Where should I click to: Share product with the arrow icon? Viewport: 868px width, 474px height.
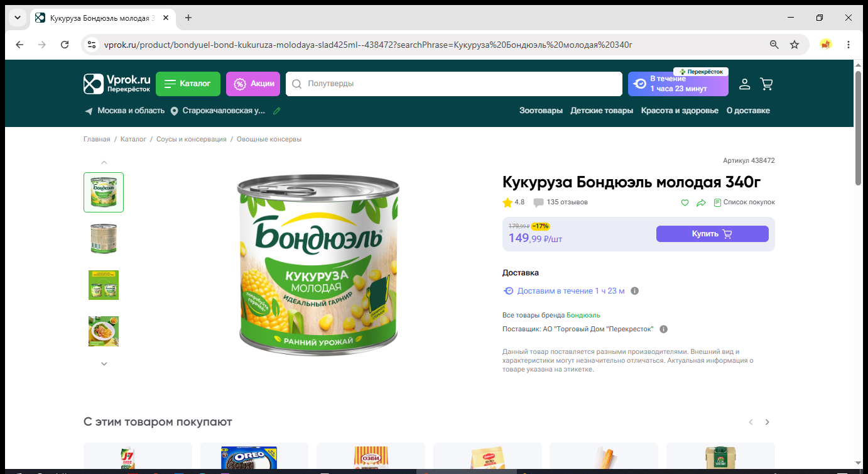tap(702, 202)
